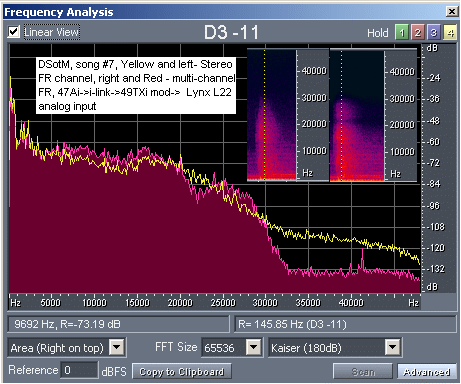Click the yellow Hold 4 button
Viewport: 461px width, 384px height.
coord(450,33)
